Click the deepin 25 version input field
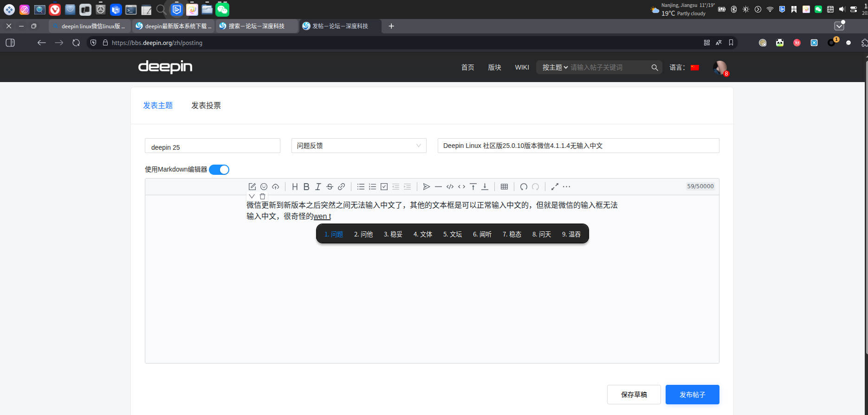The image size is (868, 415). pyautogui.click(x=213, y=146)
